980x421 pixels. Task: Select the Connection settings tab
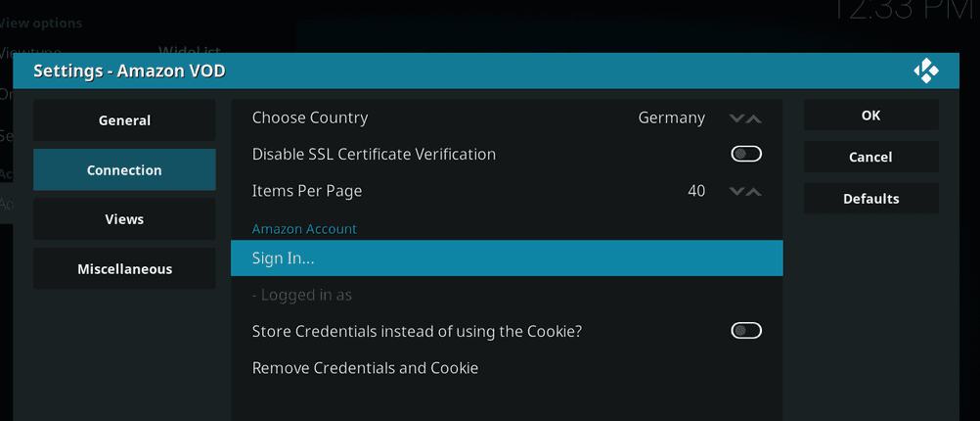[124, 170]
